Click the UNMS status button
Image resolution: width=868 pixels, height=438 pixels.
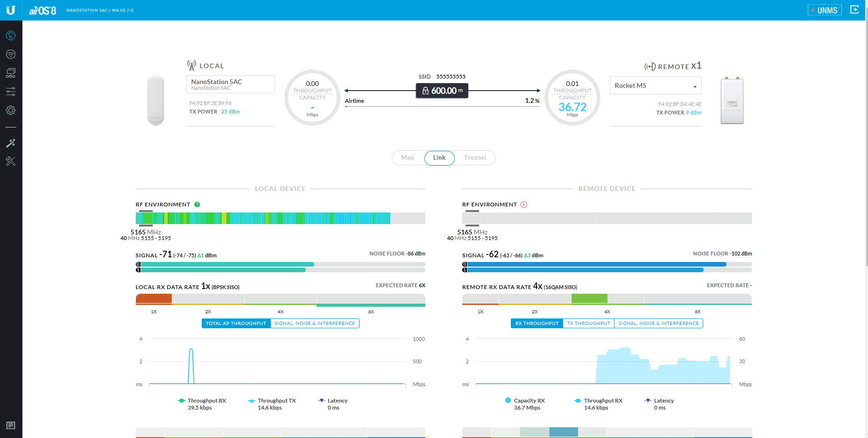point(825,10)
